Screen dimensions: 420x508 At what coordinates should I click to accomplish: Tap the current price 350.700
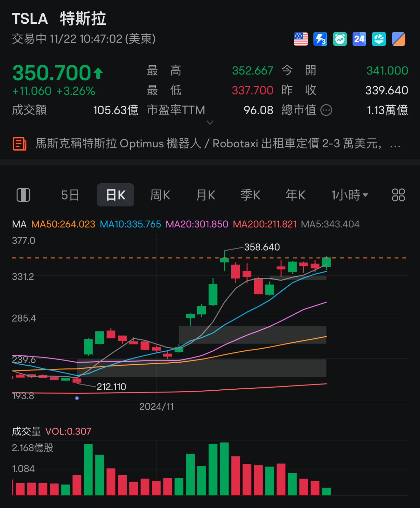52,73
